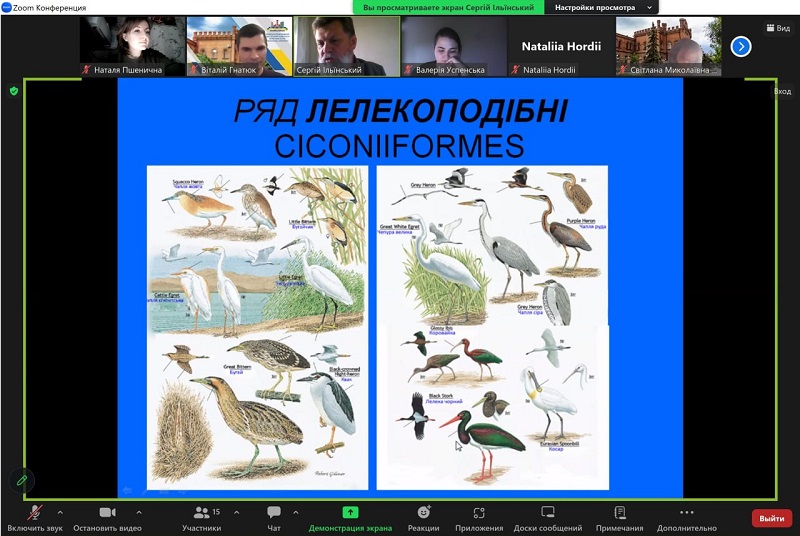Click green encryption shield icon
Screen dimensions: 800x536
pos(14,91)
